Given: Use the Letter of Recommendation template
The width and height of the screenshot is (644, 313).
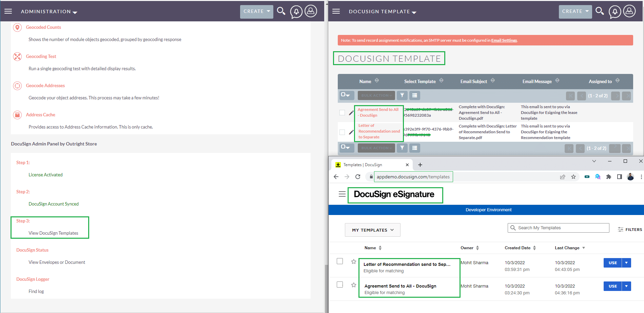Looking at the screenshot, I should click(613, 263).
